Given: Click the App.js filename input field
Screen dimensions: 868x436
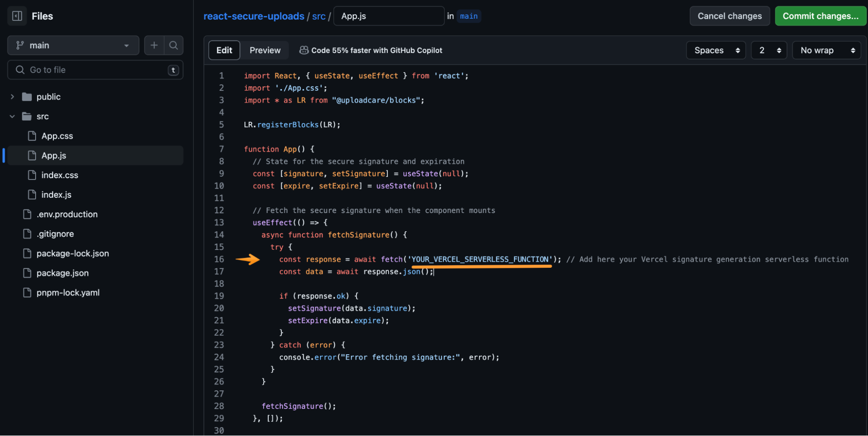Looking at the screenshot, I should (389, 16).
